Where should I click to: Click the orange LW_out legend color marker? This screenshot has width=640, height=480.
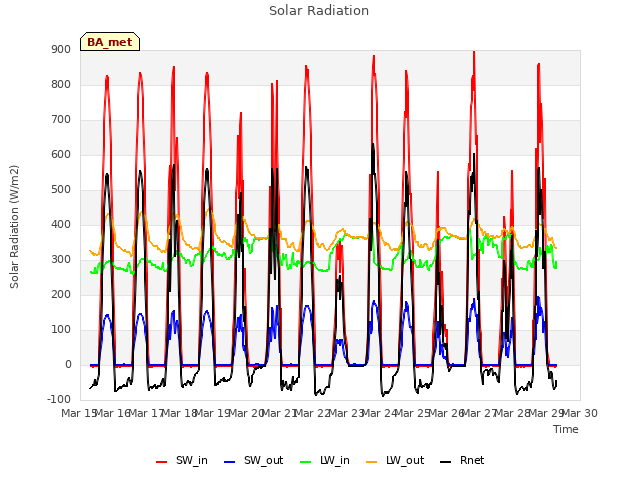(x=372, y=462)
